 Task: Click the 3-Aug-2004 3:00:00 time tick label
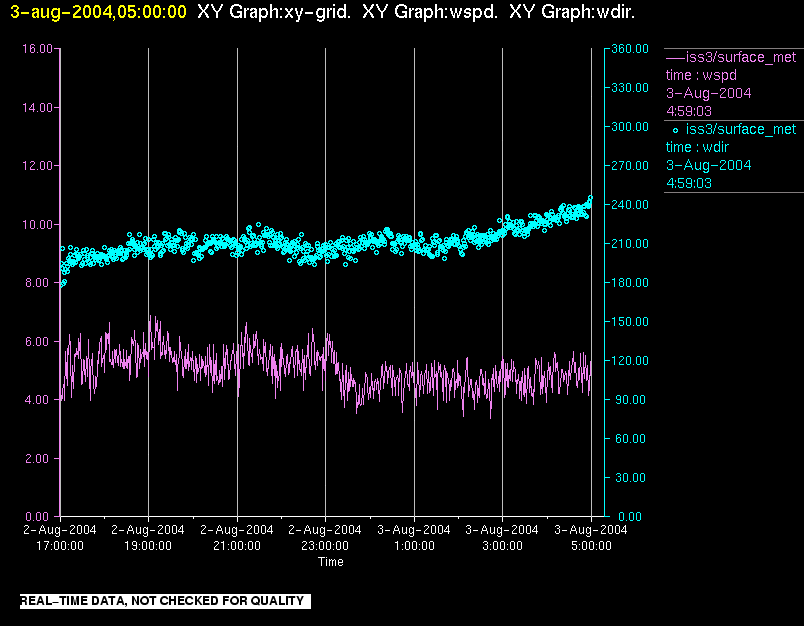(502, 538)
